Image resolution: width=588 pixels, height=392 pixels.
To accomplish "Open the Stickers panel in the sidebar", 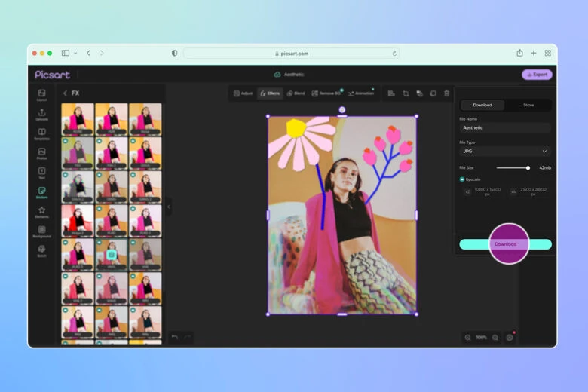I will tap(41, 192).
